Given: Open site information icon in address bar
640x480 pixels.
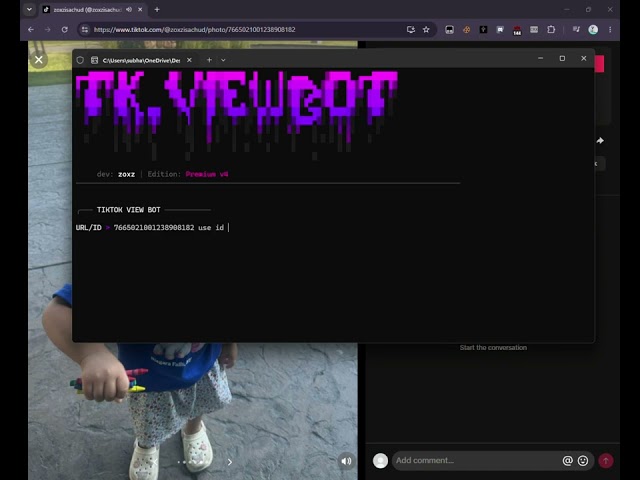Looking at the screenshot, I should 84,29.
